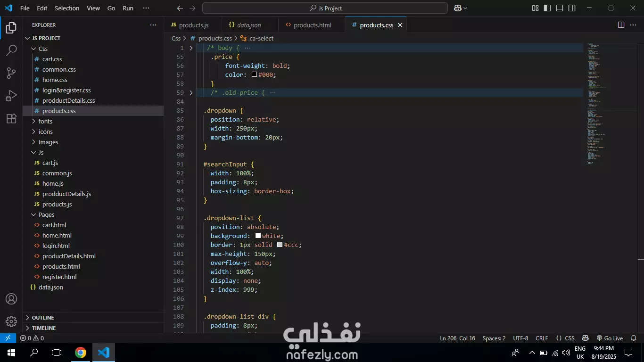Click the Copilot status bar icon
This screenshot has width=644, height=362.
585,338
